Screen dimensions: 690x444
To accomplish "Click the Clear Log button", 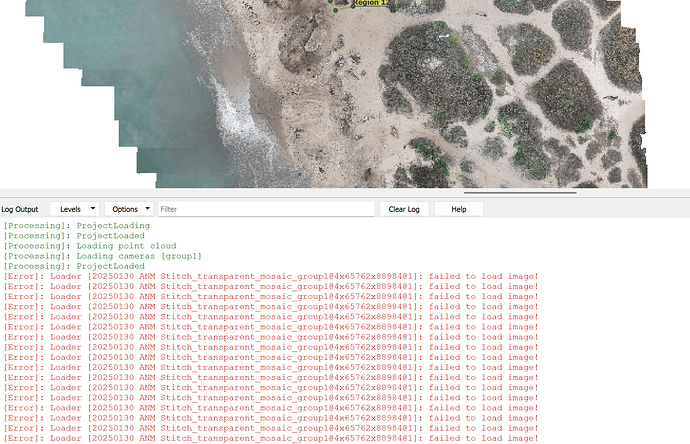I will [x=404, y=209].
